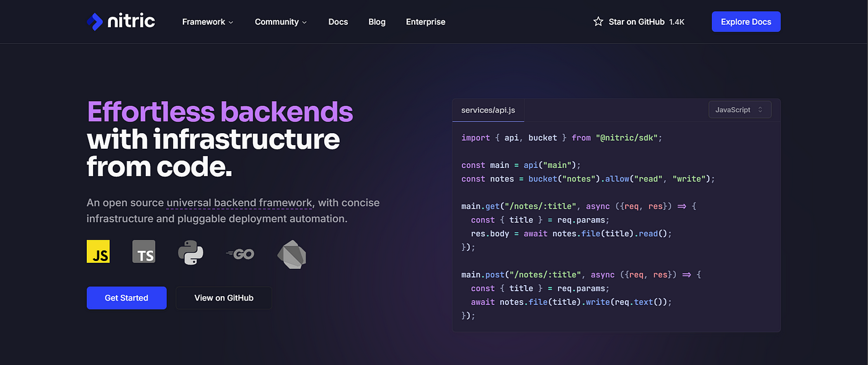This screenshot has width=868, height=365.
Task: Open the Docs nav item
Action: point(338,22)
